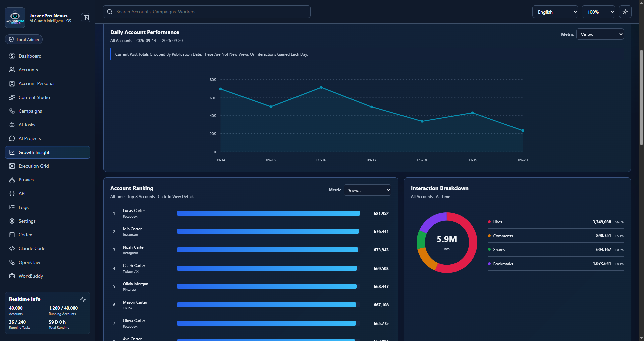This screenshot has height=341, width=644.
Task: Click the 5.9M donut chart total
Action: 447,239
